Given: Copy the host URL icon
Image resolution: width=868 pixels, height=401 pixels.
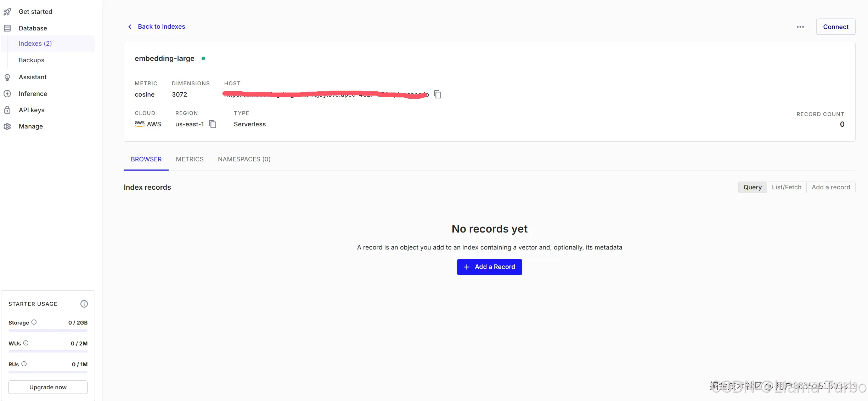Looking at the screenshot, I should pos(438,94).
